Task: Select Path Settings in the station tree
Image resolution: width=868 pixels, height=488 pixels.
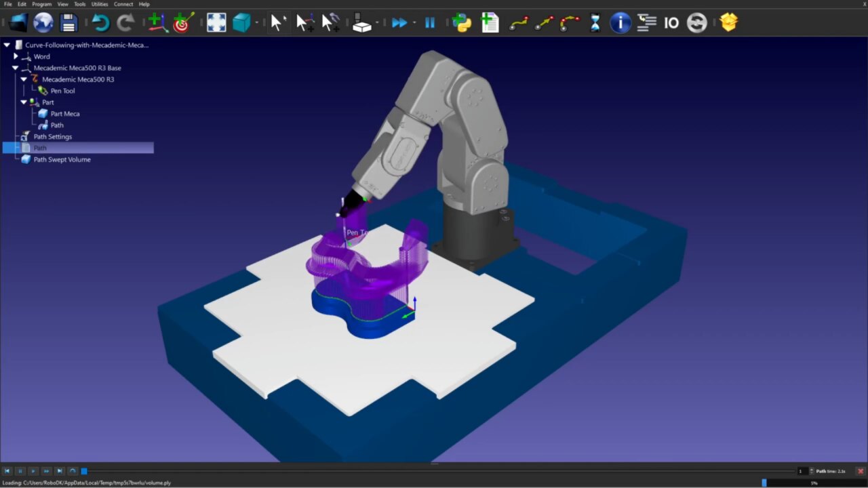Action: tap(52, 137)
